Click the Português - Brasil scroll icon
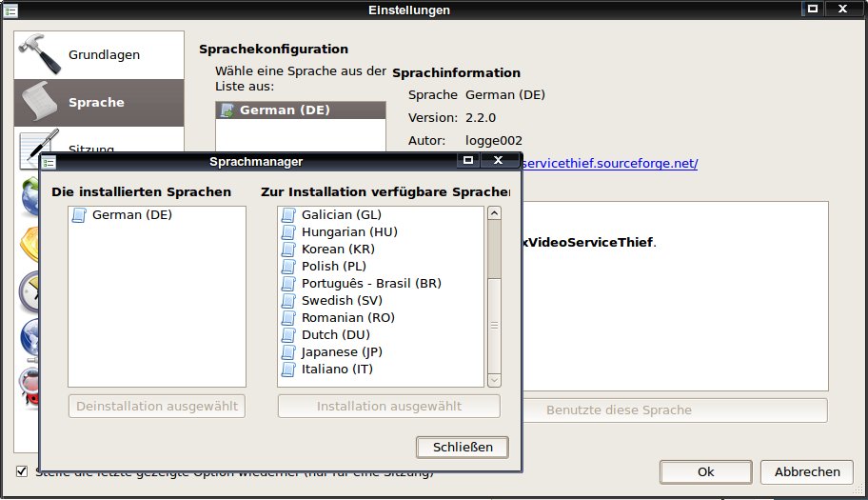The height and width of the screenshot is (500, 868). tap(288, 284)
